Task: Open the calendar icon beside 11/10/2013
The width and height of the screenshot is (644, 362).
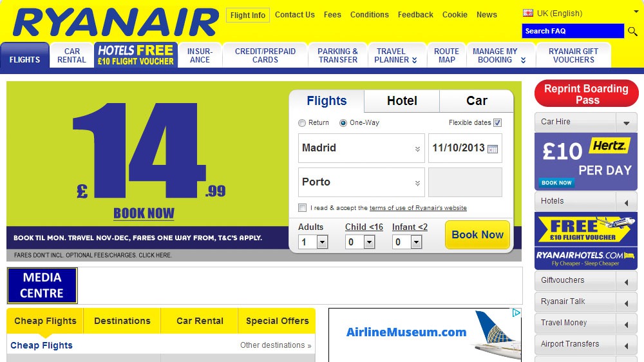Action: click(493, 149)
